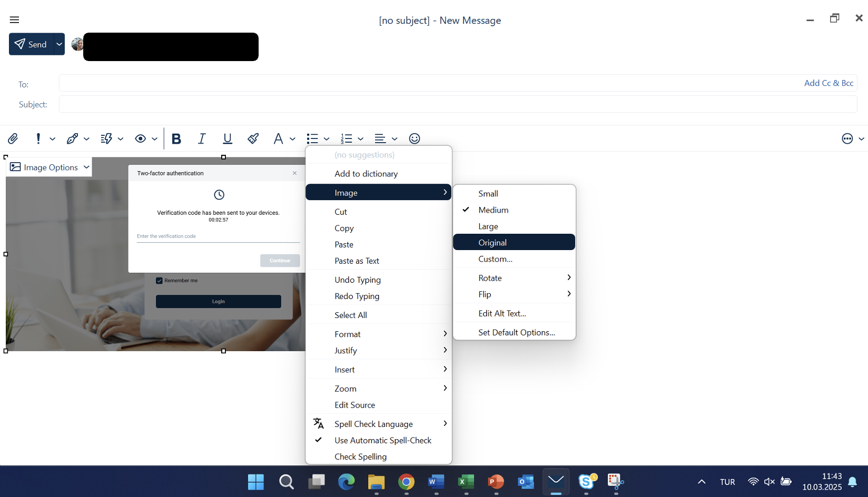Click the eye tracking icon
Image resolution: width=868 pixels, height=497 pixels.
coord(140,138)
